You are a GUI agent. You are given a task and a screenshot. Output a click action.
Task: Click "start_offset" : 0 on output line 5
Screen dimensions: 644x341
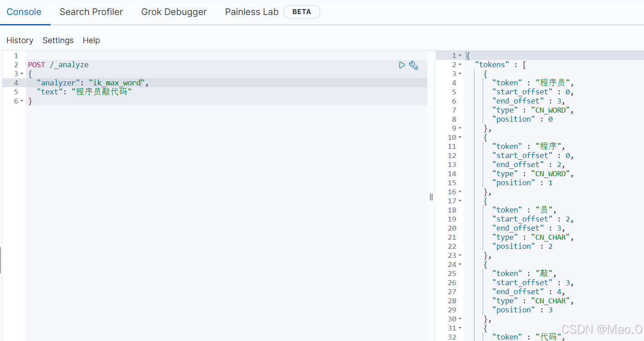pos(533,92)
